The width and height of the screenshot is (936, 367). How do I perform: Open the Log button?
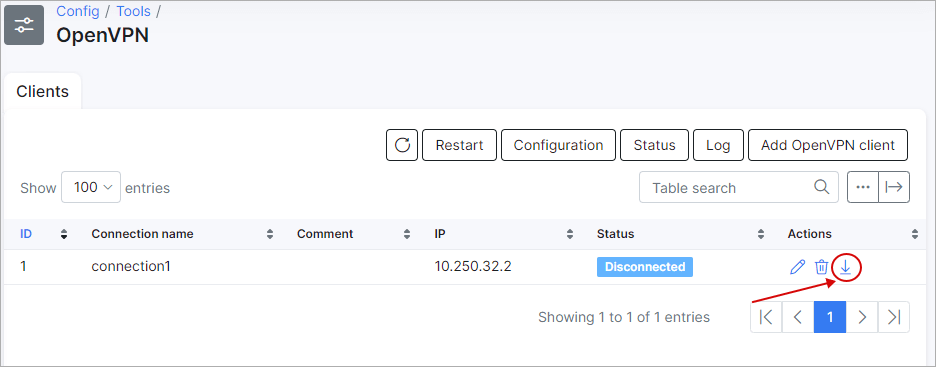point(718,145)
